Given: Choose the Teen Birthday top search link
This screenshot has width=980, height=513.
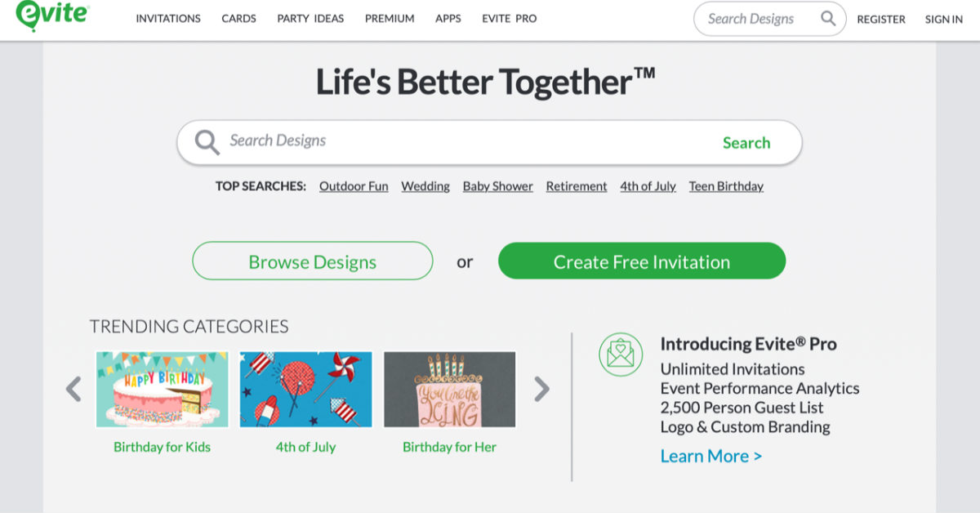Looking at the screenshot, I should click(x=726, y=186).
